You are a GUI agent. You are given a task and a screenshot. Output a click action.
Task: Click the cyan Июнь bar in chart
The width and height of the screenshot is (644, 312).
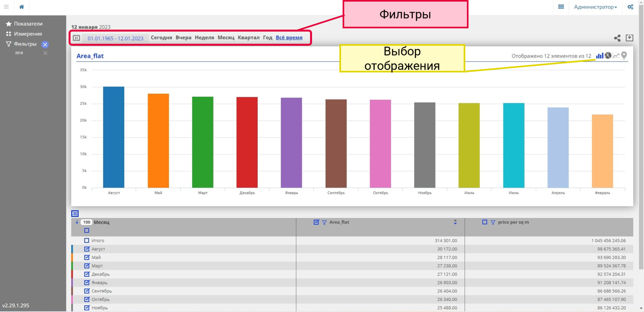514,145
